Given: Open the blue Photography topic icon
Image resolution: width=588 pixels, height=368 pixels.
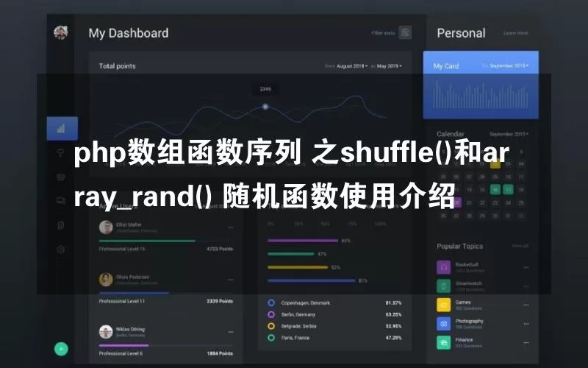Looking at the screenshot, I should point(444,324).
